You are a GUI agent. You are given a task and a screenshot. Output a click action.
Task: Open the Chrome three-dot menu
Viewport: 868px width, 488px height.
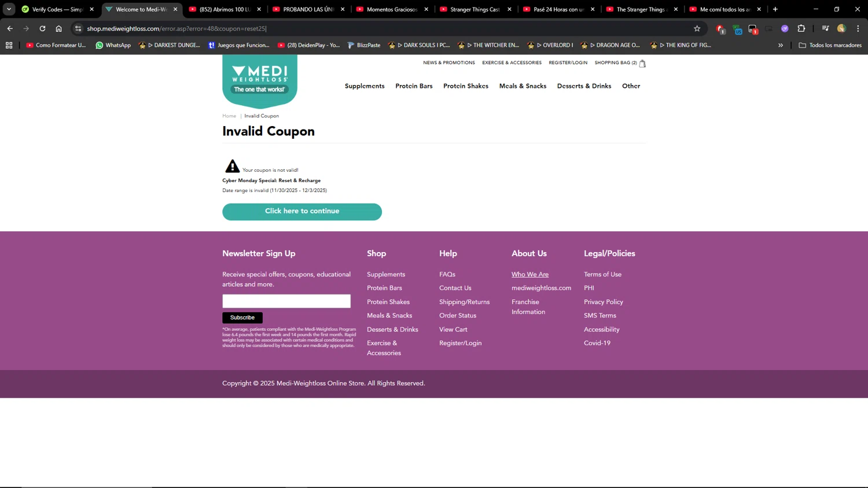(858, 28)
